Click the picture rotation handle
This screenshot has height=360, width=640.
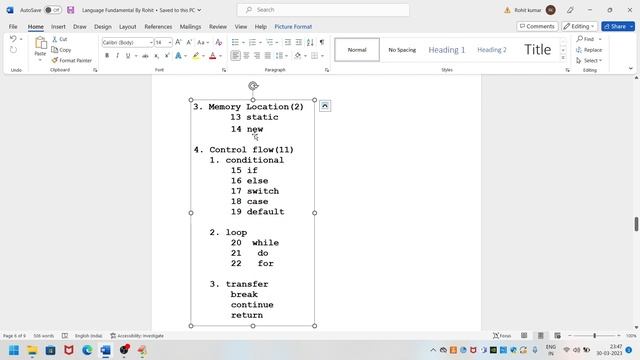click(253, 86)
